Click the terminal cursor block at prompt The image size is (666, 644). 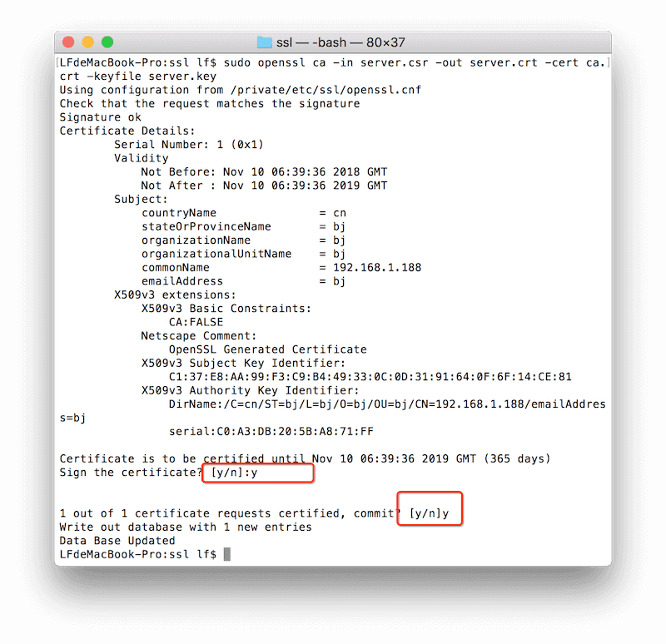227,554
